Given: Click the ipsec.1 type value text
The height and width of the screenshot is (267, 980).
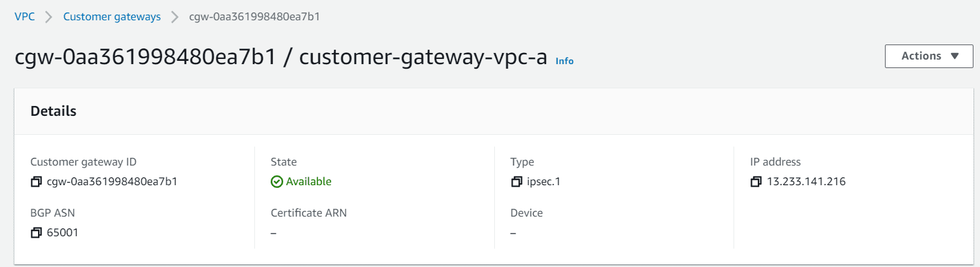Looking at the screenshot, I should (543, 182).
